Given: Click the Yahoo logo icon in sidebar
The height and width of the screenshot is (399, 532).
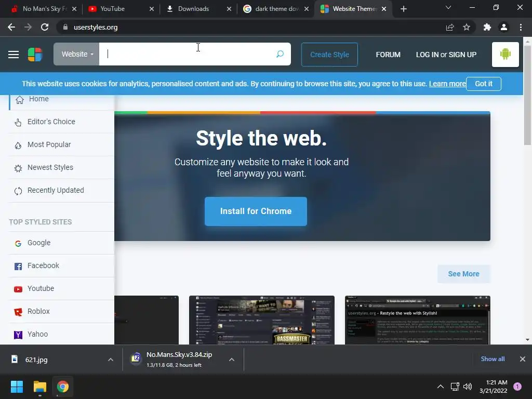Looking at the screenshot, I should (x=18, y=335).
